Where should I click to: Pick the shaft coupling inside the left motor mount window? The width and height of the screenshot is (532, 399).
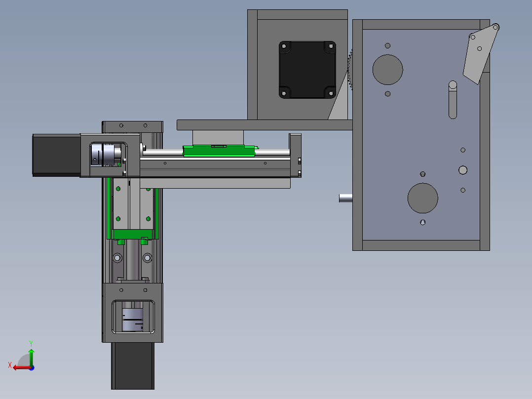point(104,155)
